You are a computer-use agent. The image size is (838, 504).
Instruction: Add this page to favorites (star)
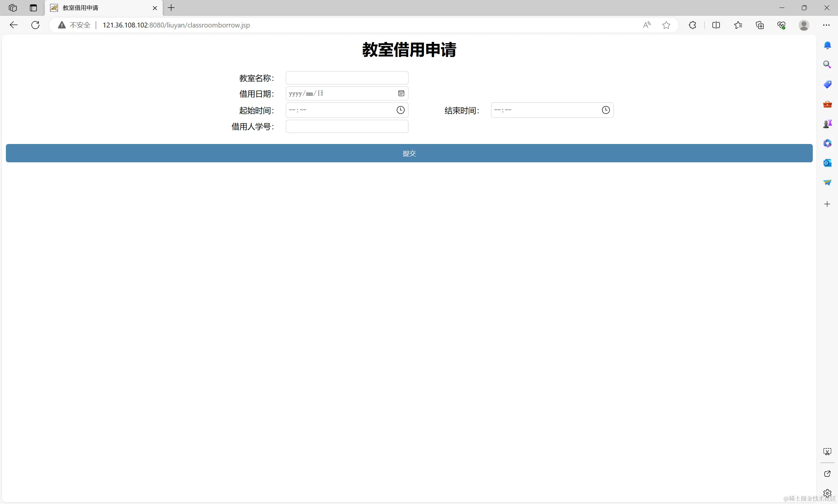click(x=666, y=25)
